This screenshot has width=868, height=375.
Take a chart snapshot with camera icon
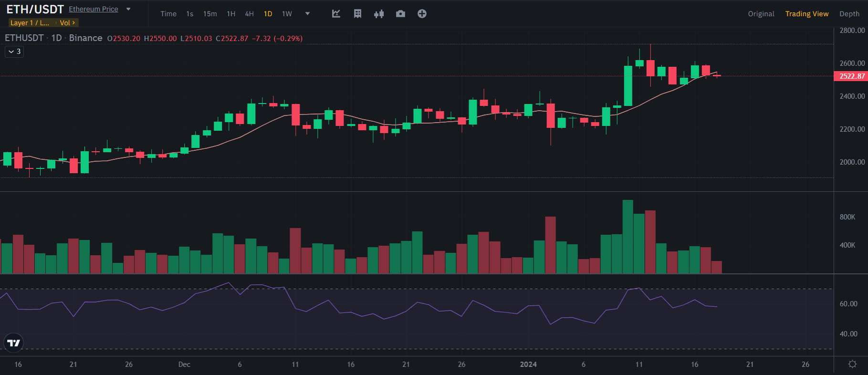click(400, 14)
